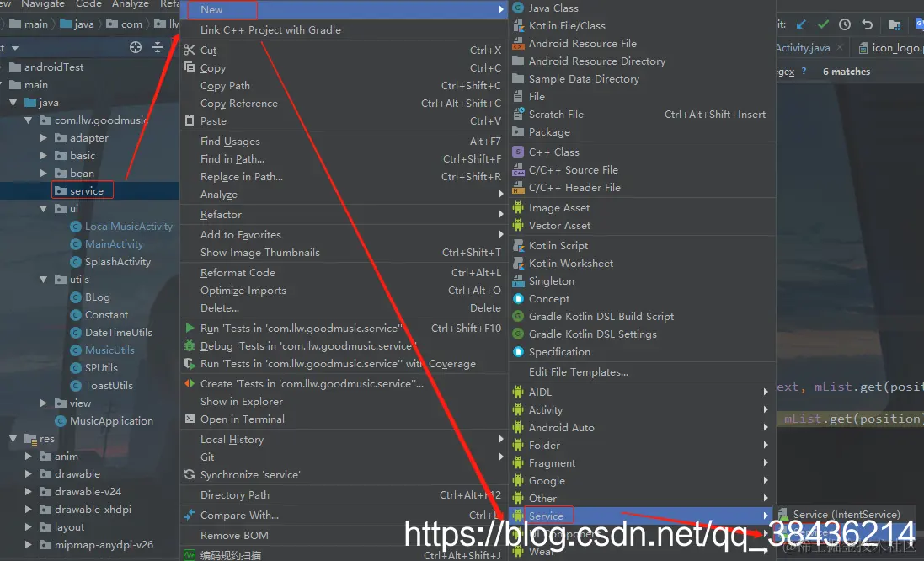Click the Vector Asset android icon

(518, 225)
